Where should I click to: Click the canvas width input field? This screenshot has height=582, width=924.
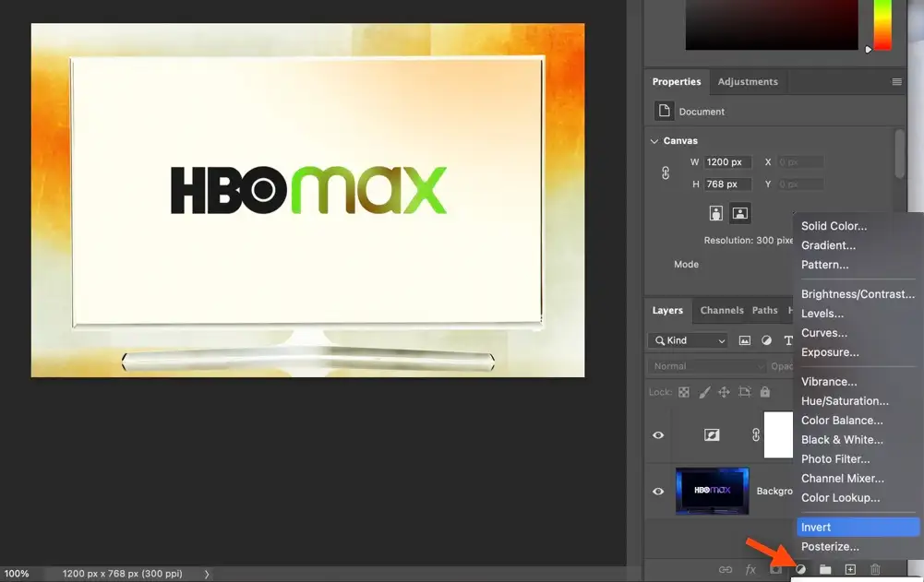[727, 162]
